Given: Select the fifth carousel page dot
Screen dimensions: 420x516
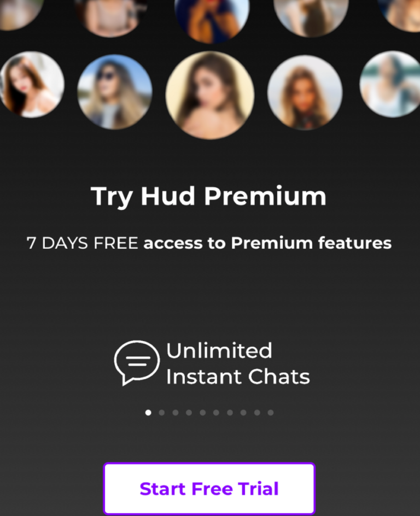Looking at the screenshot, I should tap(203, 413).
